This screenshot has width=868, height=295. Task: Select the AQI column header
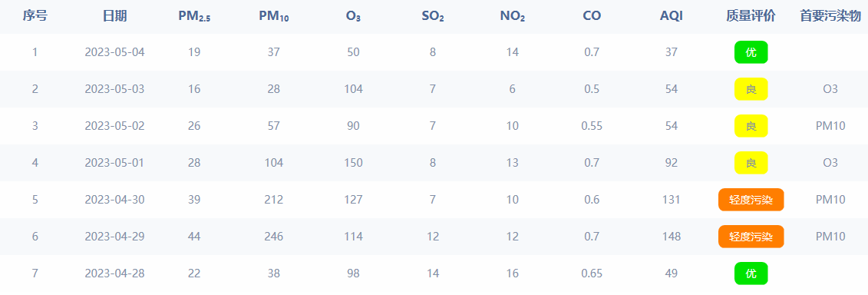point(672,16)
